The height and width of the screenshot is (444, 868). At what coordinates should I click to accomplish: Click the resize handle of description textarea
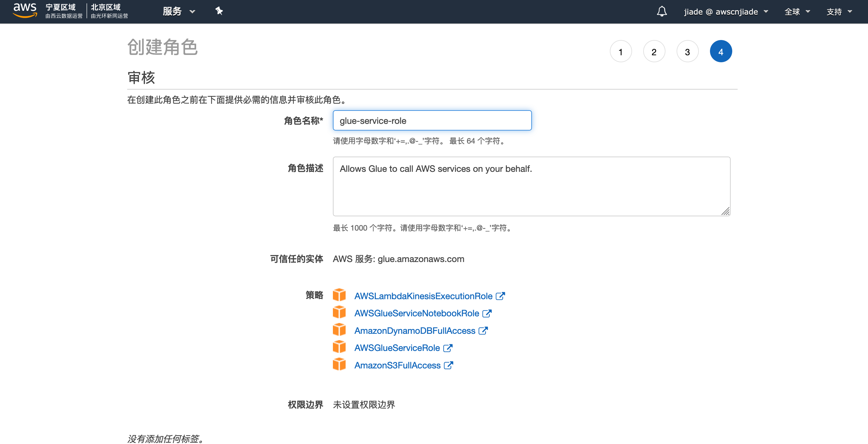pyautogui.click(x=726, y=212)
